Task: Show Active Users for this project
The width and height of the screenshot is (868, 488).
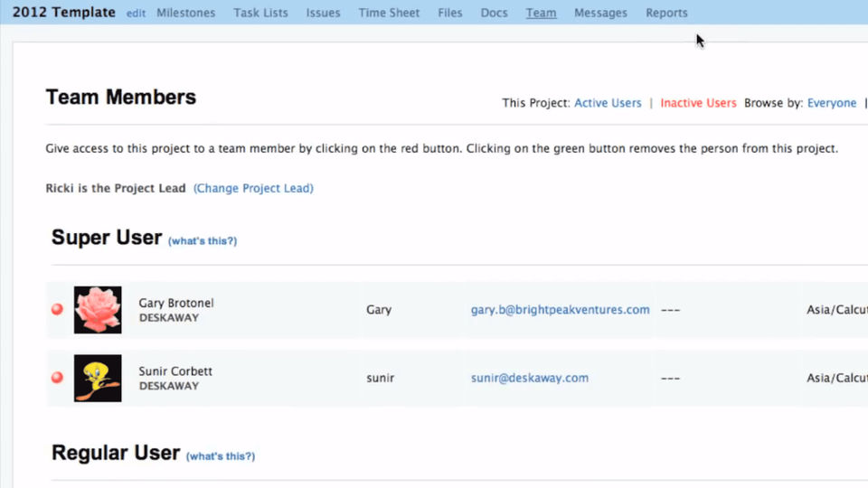Action: pyautogui.click(x=608, y=103)
